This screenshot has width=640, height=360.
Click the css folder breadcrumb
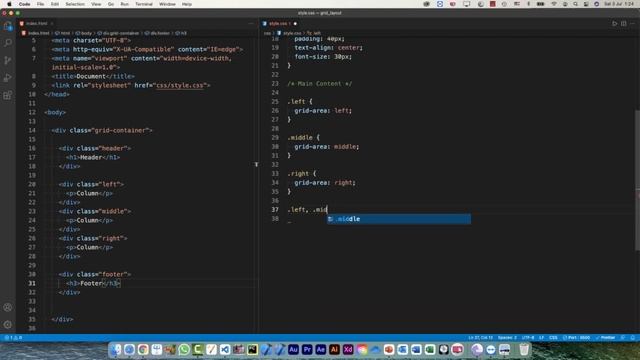[267, 33]
